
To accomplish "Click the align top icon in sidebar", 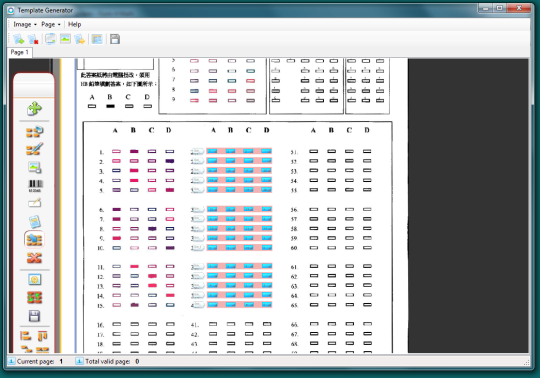I will click(x=43, y=336).
